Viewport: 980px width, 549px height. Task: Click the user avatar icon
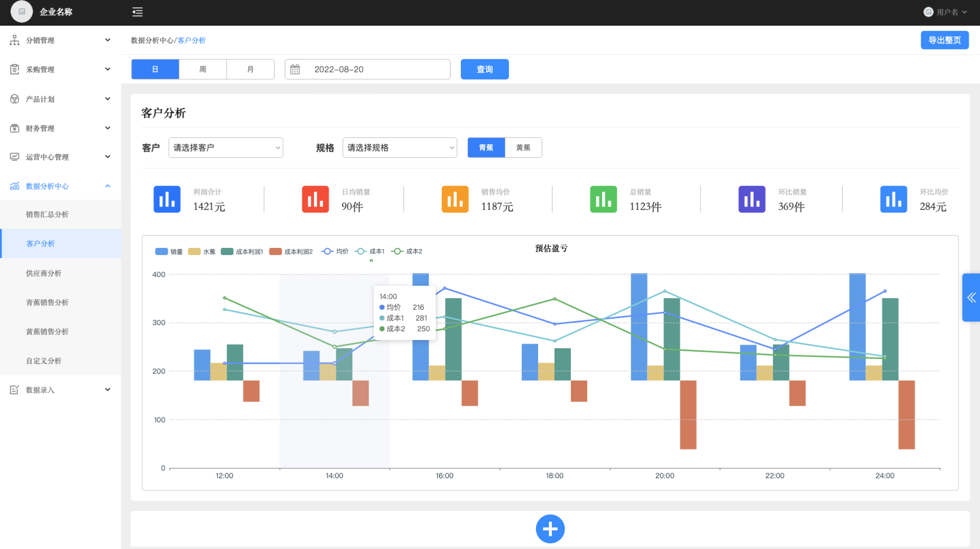click(x=928, y=12)
